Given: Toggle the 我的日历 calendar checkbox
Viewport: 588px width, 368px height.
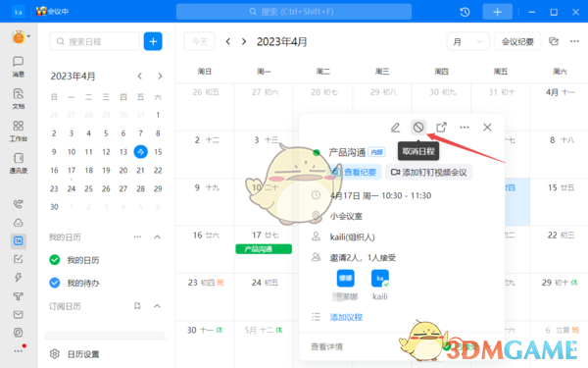Looking at the screenshot, I should coord(55,260).
